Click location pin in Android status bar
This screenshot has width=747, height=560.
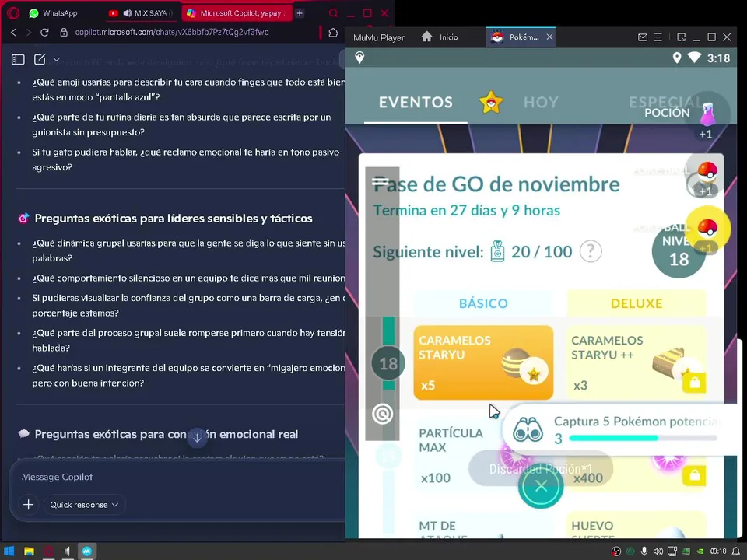676,58
